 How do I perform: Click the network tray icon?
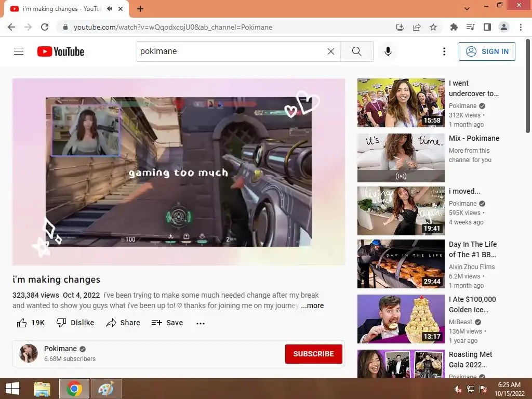[x=471, y=389]
